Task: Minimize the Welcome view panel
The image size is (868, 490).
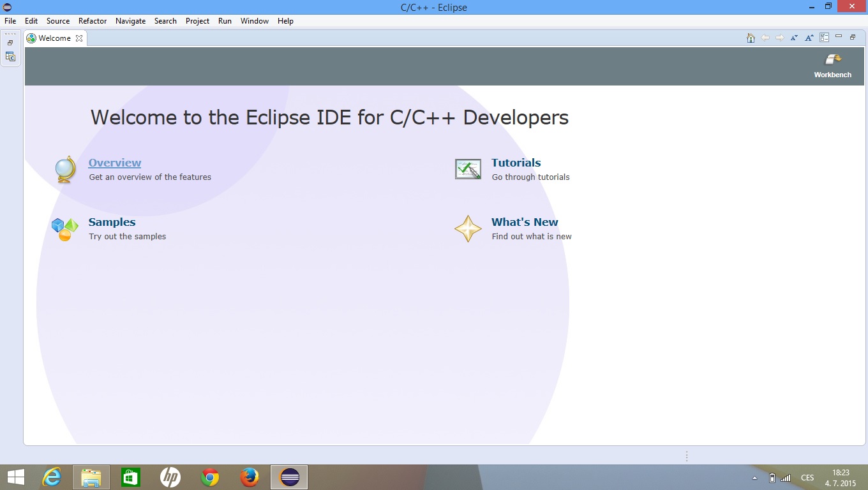Action: click(x=839, y=37)
